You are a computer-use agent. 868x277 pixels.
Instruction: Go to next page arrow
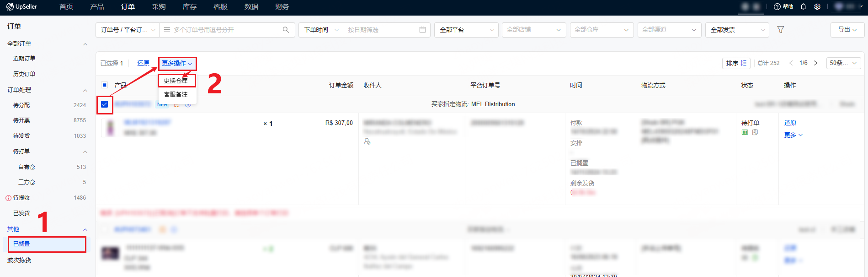tap(815, 63)
